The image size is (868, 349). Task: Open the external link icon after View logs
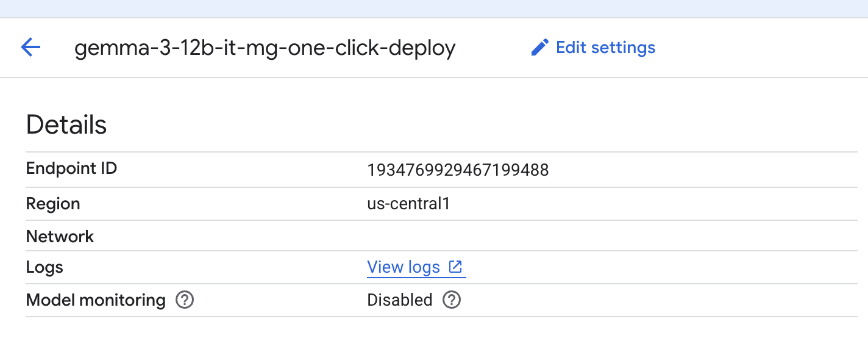point(455,267)
